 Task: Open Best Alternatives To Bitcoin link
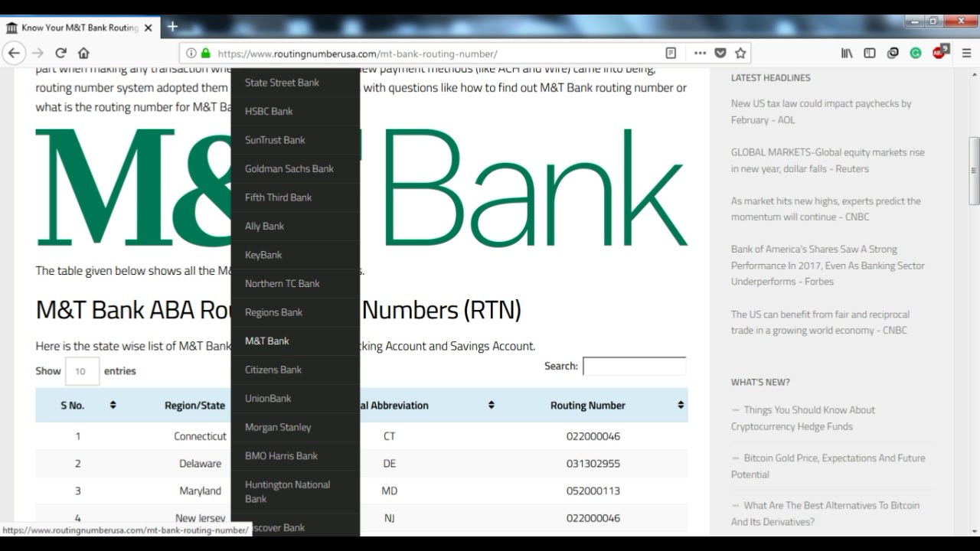point(825,514)
